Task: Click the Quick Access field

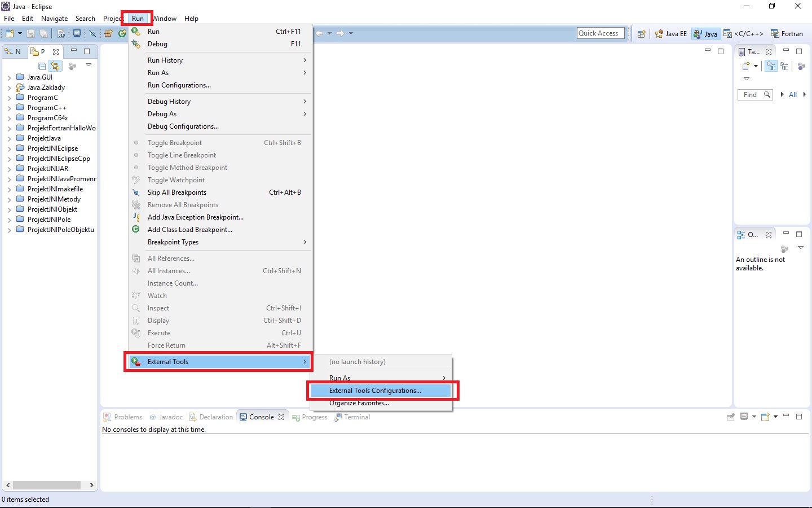Action: 600,33
